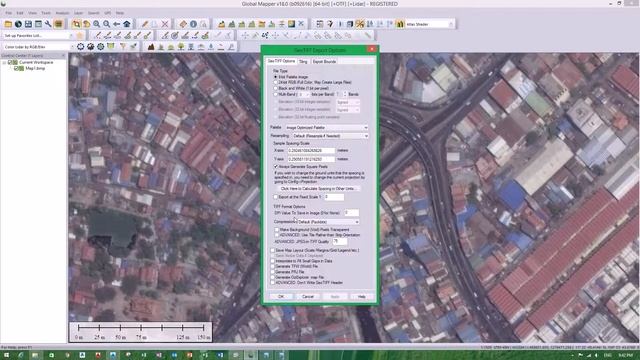
Task: Open the Multi-Band bits per band dropdown
Action: tap(303, 94)
